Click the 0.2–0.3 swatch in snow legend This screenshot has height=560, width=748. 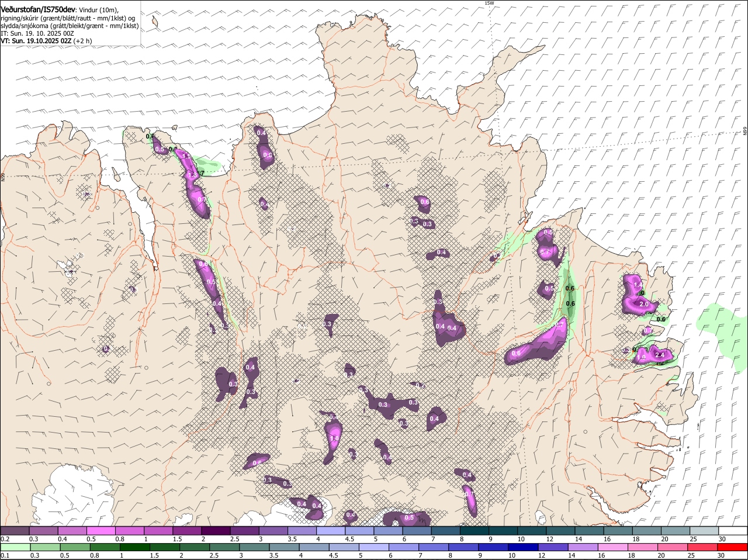click(15, 530)
